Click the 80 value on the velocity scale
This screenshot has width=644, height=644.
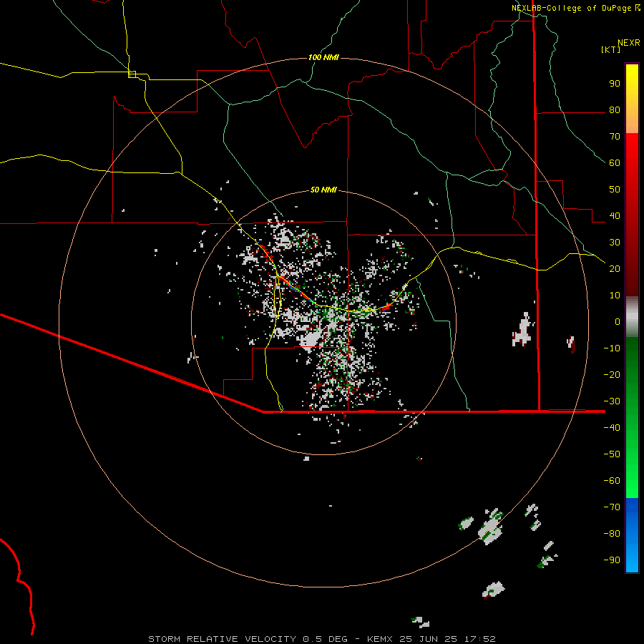tap(615, 110)
